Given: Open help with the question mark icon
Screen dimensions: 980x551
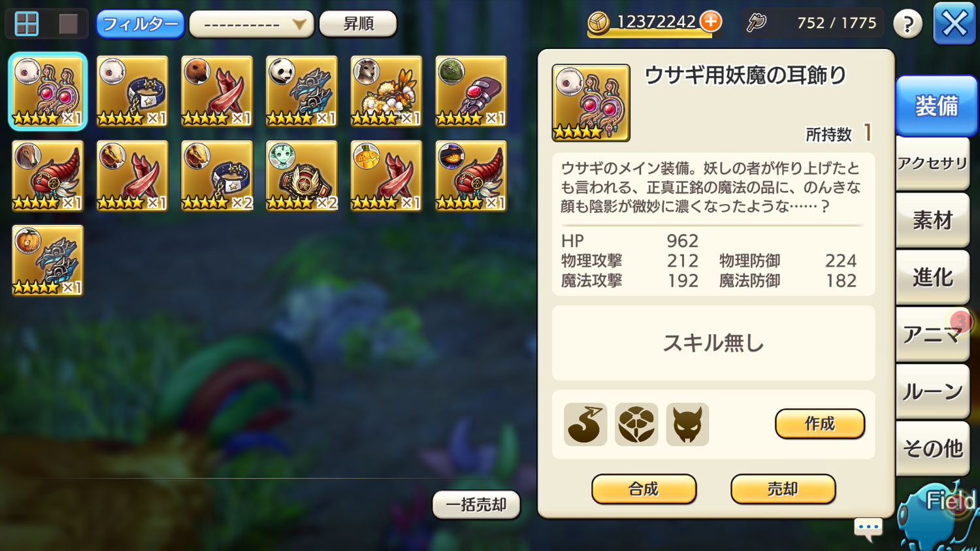Looking at the screenshot, I should (907, 24).
